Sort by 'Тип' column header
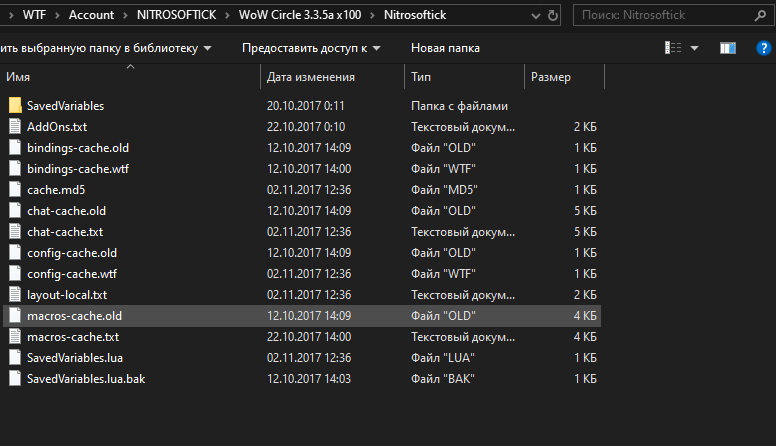This screenshot has width=776, height=446. pyautogui.click(x=421, y=77)
